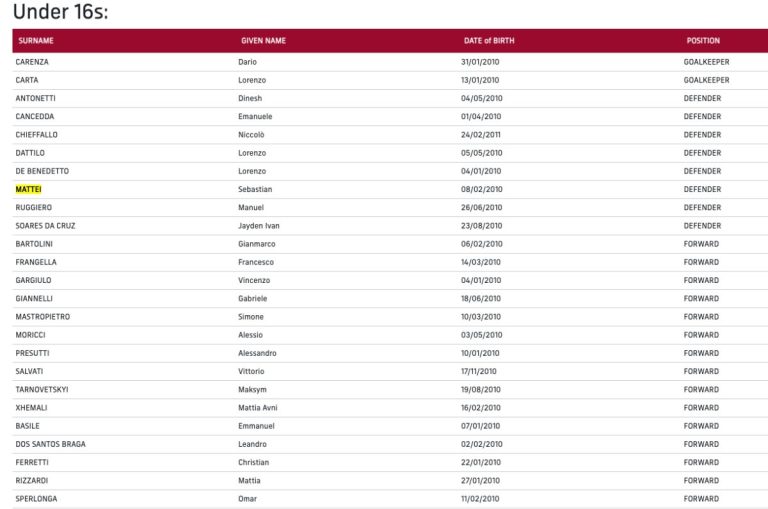768x509 pixels.
Task: Click GOALKEEPER position for CARTA
Action: click(706, 80)
